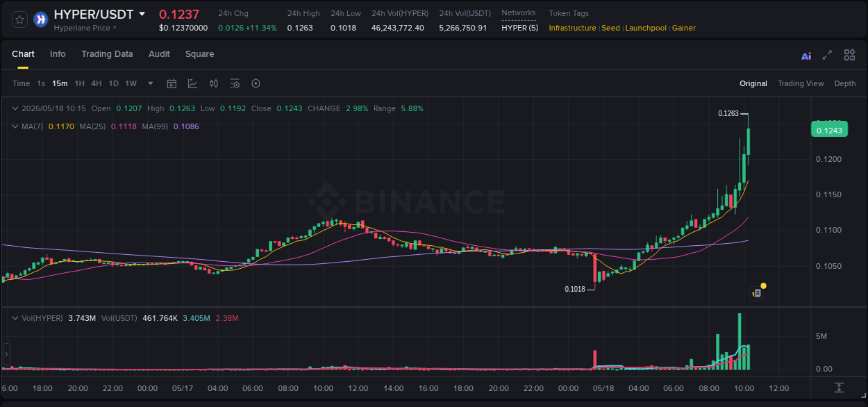The image size is (868, 407).
Task: Select the 1W interval
Action: 131,83
